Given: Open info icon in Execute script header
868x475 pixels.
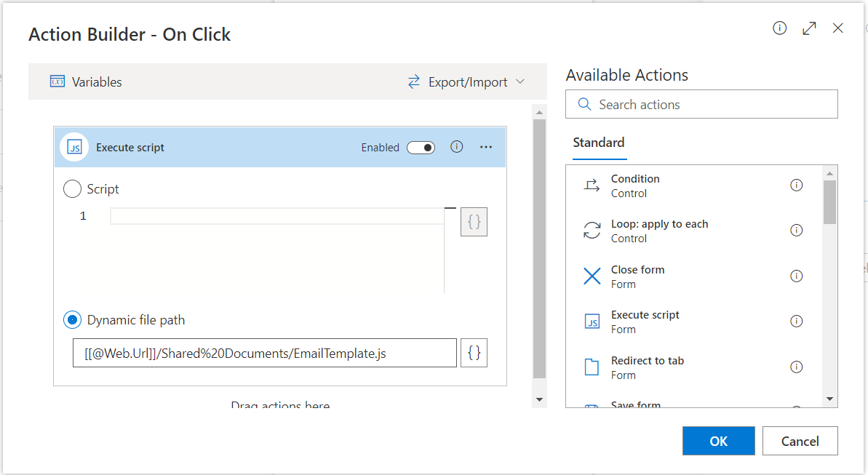Looking at the screenshot, I should (x=457, y=147).
